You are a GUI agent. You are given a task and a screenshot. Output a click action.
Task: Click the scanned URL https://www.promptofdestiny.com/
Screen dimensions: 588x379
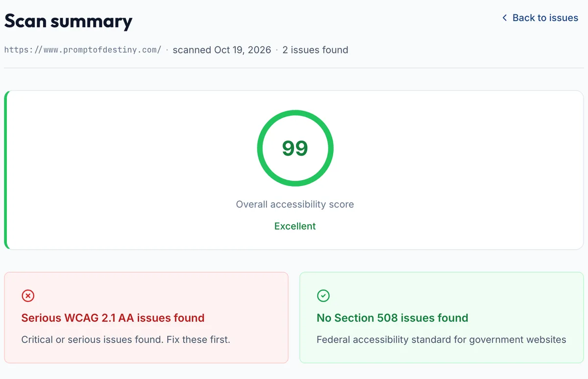pyautogui.click(x=83, y=50)
